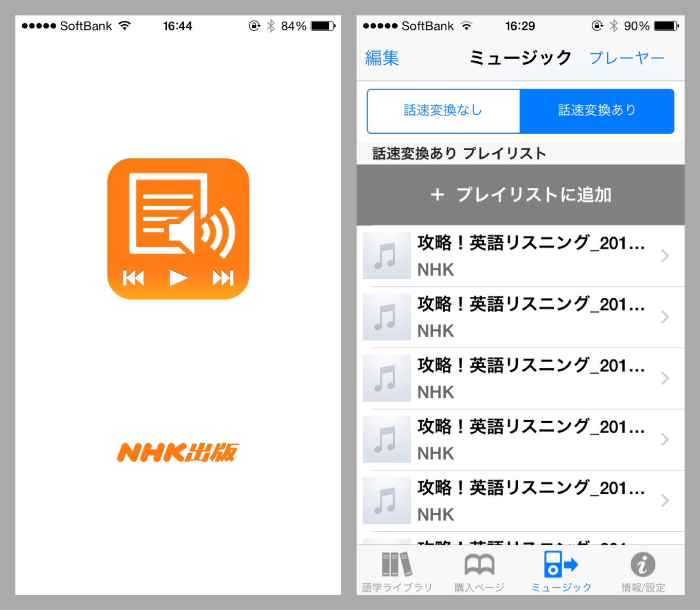Select the fourth track's NHK artist label
Viewport: 700px width, 610px height.
(x=435, y=453)
